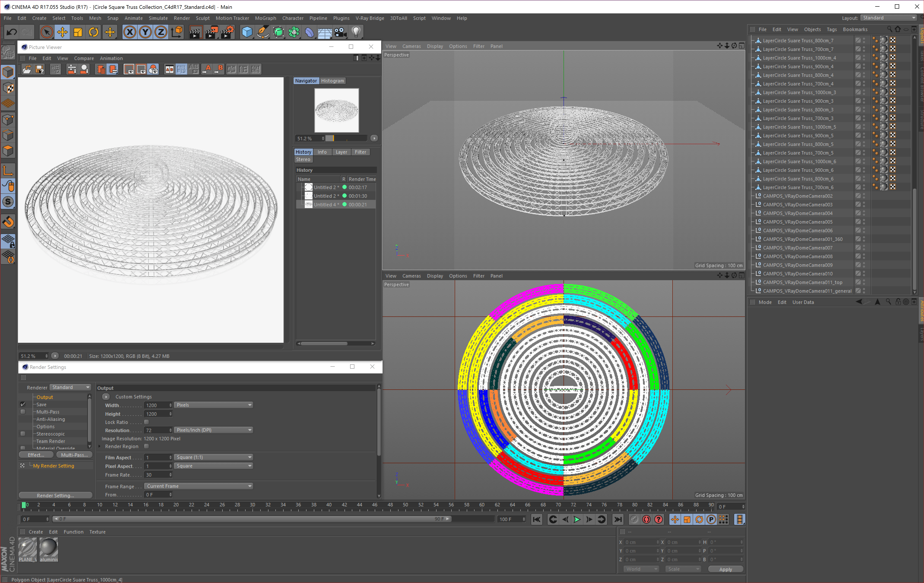The height and width of the screenshot is (583, 924).
Task: Switch to the Histogram tab
Action: pyautogui.click(x=332, y=81)
